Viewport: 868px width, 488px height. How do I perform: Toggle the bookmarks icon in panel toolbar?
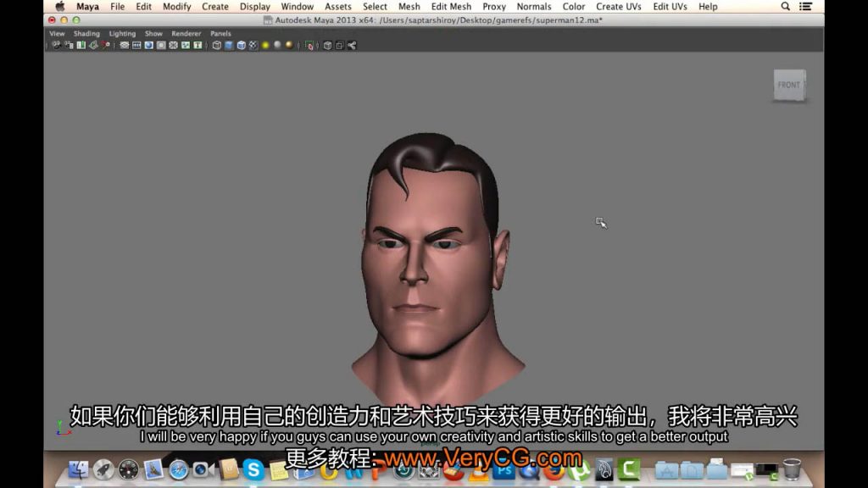click(81, 46)
